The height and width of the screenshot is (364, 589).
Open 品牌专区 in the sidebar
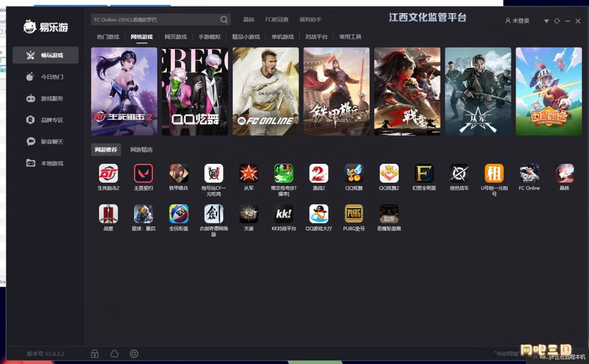click(45, 120)
